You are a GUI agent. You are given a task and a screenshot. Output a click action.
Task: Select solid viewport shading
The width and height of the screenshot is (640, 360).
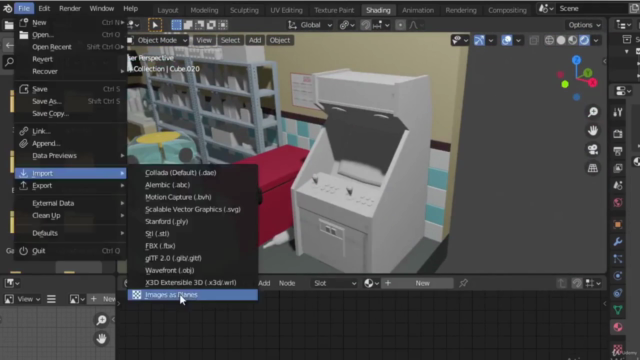tap(561, 40)
